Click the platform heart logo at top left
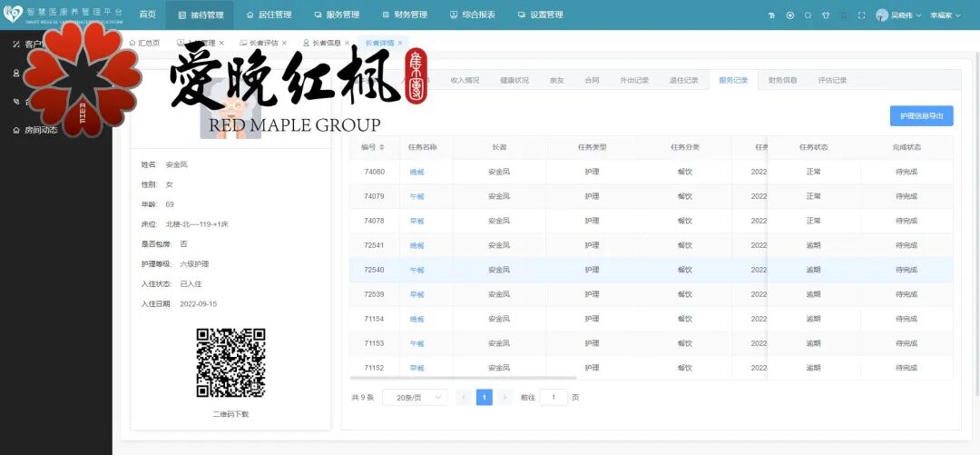Viewport: 980px width, 455px height. [13, 15]
